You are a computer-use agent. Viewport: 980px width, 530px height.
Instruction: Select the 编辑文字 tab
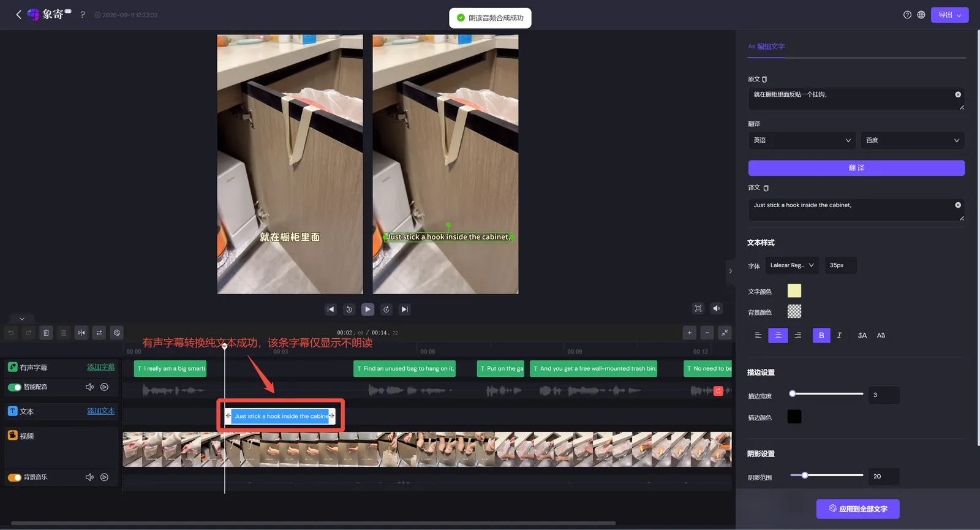766,47
